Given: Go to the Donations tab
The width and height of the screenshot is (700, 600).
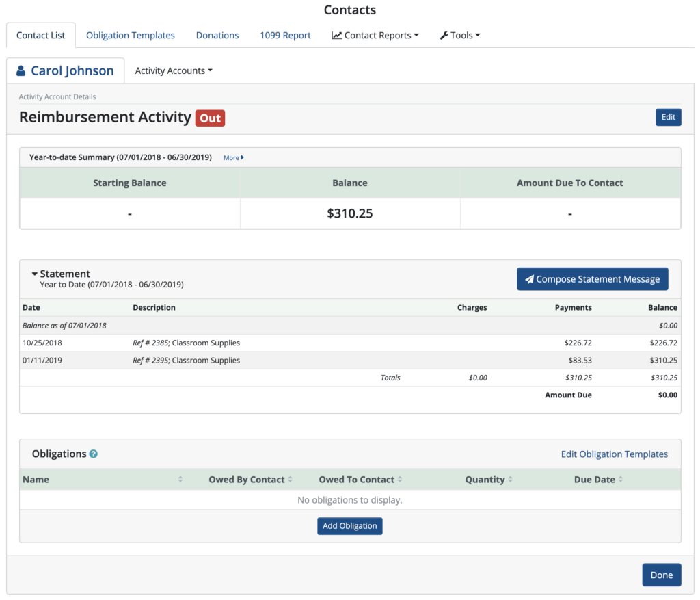Looking at the screenshot, I should 217,36.
